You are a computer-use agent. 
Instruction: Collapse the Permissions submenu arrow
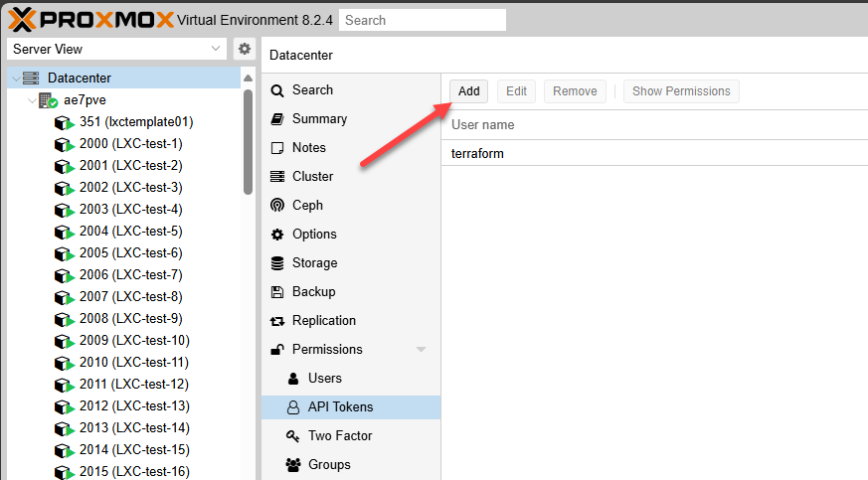point(421,350)
